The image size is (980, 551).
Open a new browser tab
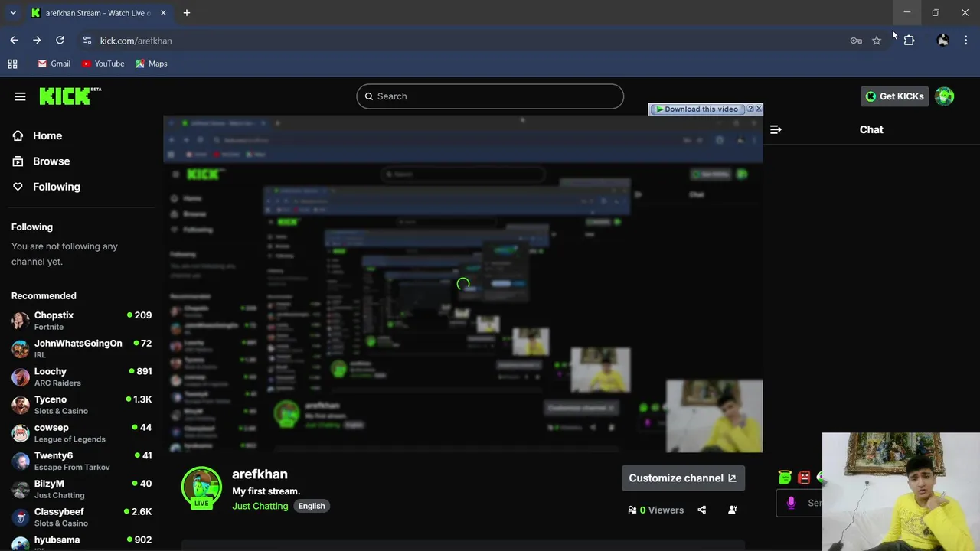pos(186,13)
